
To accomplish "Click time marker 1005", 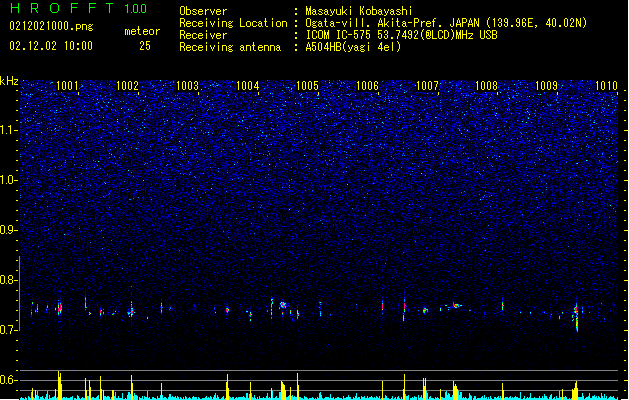I will click(x=307, y=86).
